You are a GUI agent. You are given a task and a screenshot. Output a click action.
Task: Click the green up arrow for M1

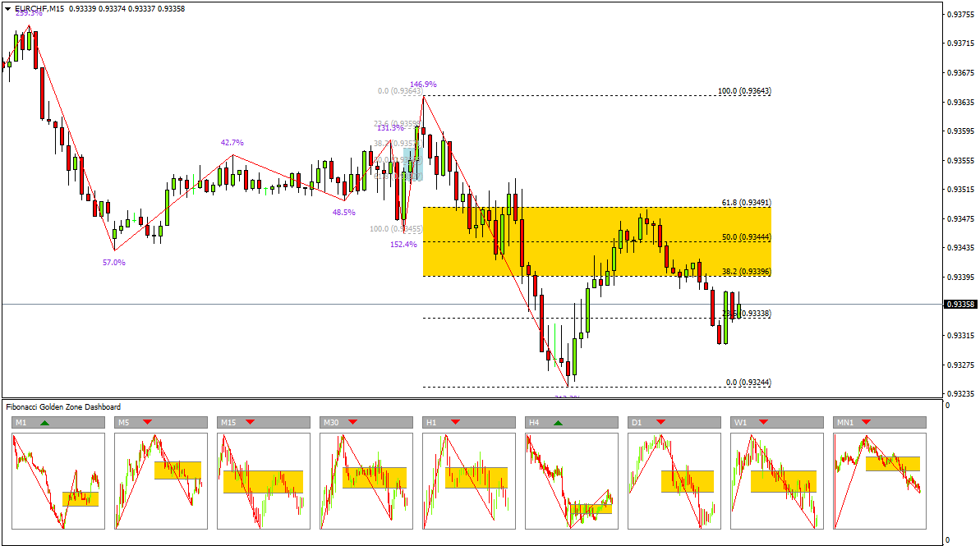(x=44, y=422)
